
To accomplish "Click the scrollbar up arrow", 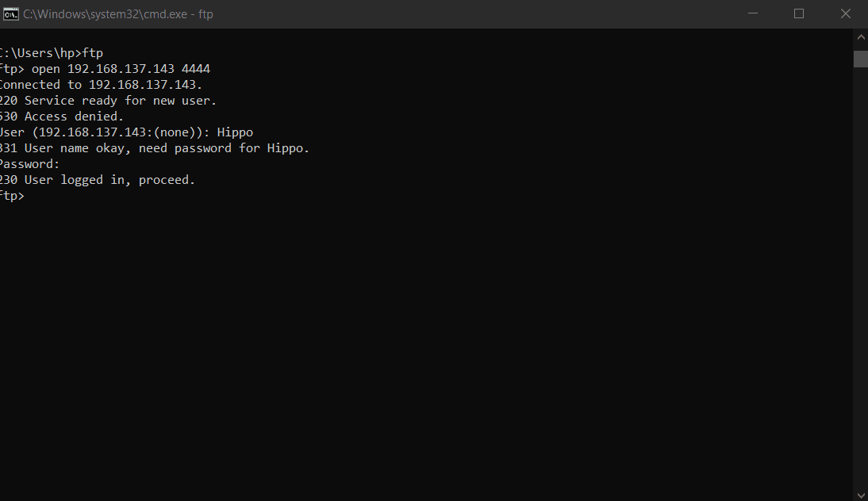I will tap(860, 37).
